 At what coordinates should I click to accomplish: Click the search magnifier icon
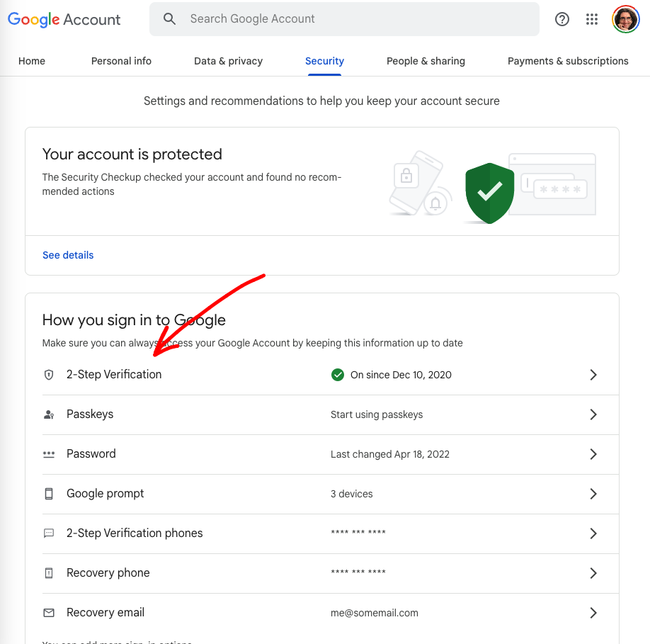[169, 19]
